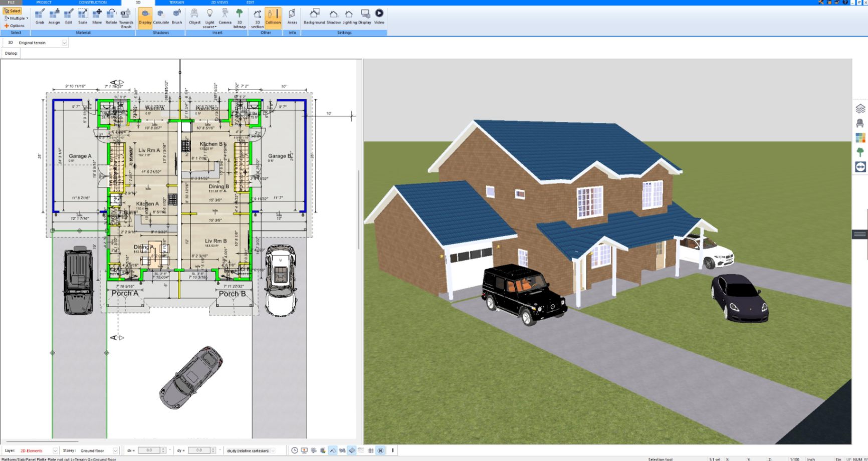Select the Rotate material tool

point(111,17)
